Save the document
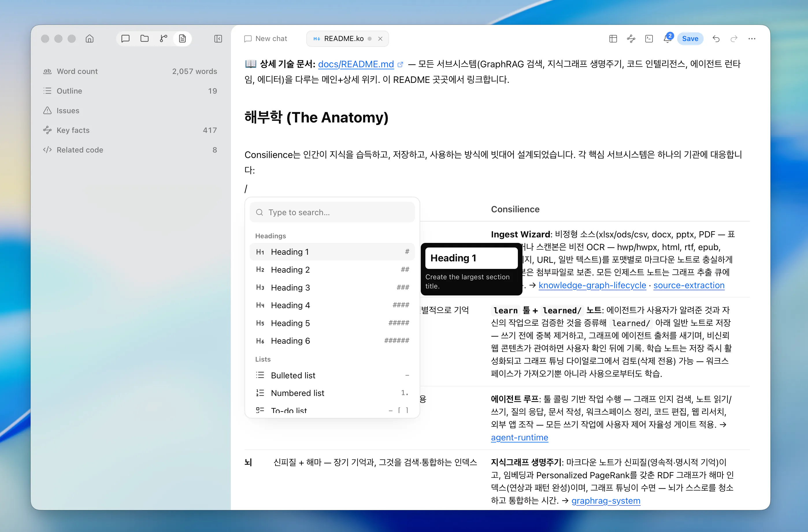This screenshot has width=808, height=532. click(x=690, y=39)
